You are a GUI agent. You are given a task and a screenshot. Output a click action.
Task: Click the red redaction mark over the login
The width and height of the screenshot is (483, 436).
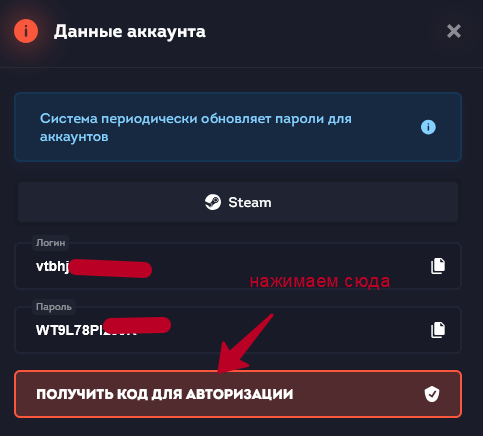[111, 269]
